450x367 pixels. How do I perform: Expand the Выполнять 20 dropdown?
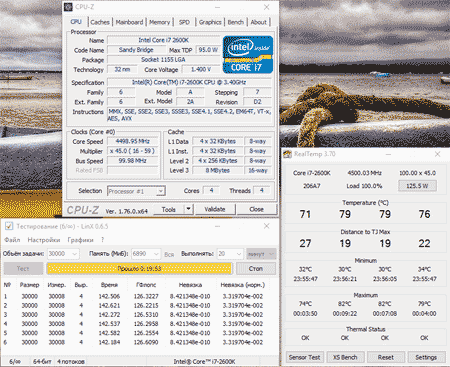[x=239, y=254]
